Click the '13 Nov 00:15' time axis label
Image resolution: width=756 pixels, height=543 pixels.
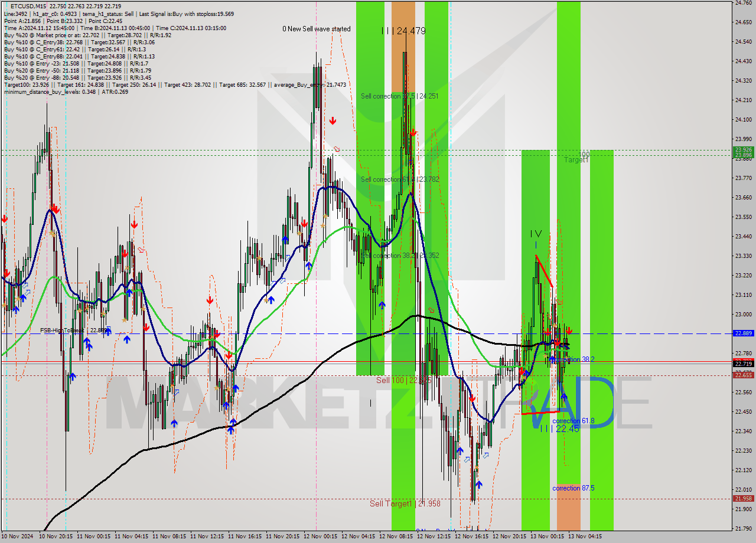548,537
